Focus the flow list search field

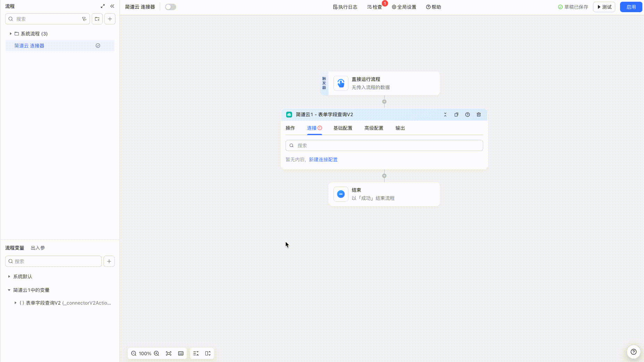(x=48, y=19)
